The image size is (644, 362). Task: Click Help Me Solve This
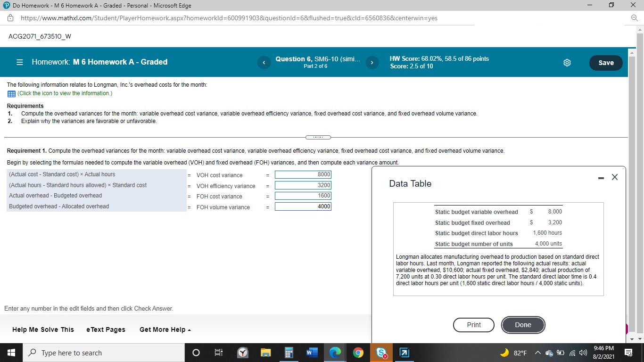pos(42,329)
